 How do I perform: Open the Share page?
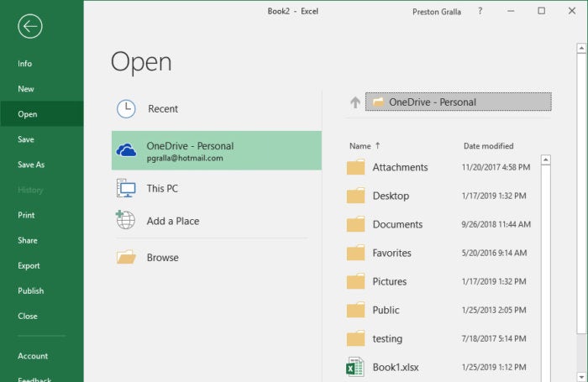click(28, 240)
